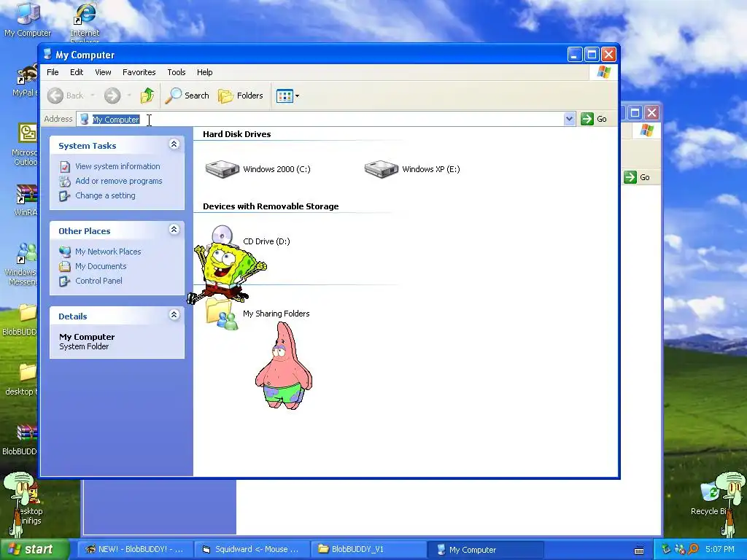Click the WinRAR desktop icon
The height and width of the screenshot is (560, 747).
click(27, 200)
